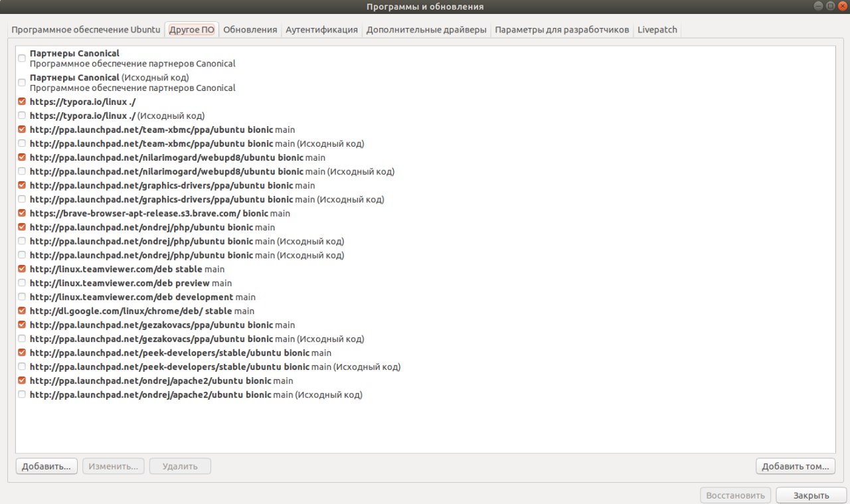Click the Добавить том... button
Viewport: 850px width, 504px height.
(796, 466)
